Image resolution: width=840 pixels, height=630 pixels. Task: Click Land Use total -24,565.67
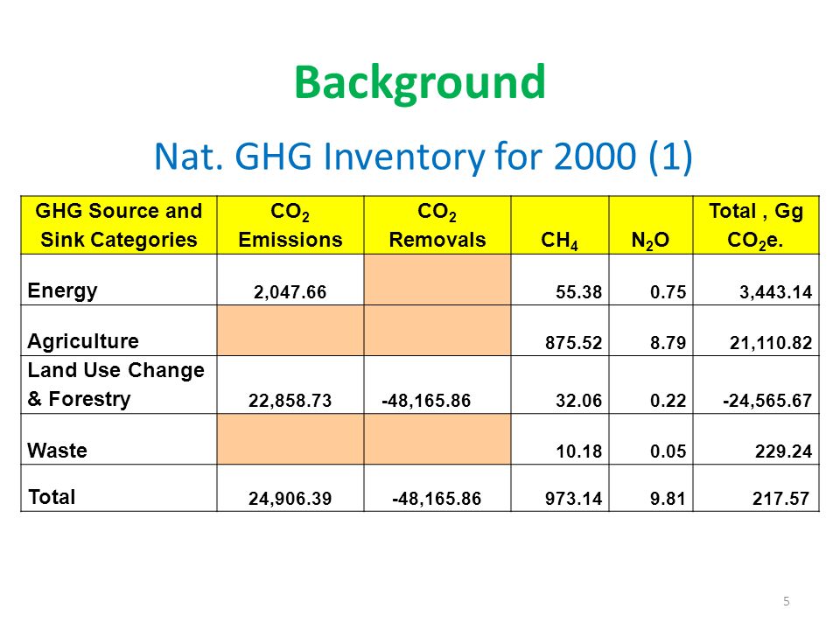point(767,401)
